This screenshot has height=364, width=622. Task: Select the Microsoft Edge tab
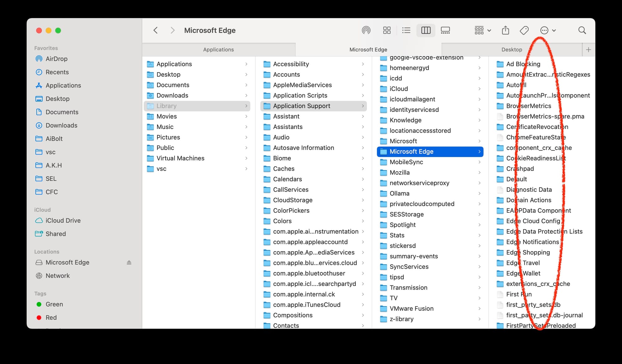click(368, 49)
